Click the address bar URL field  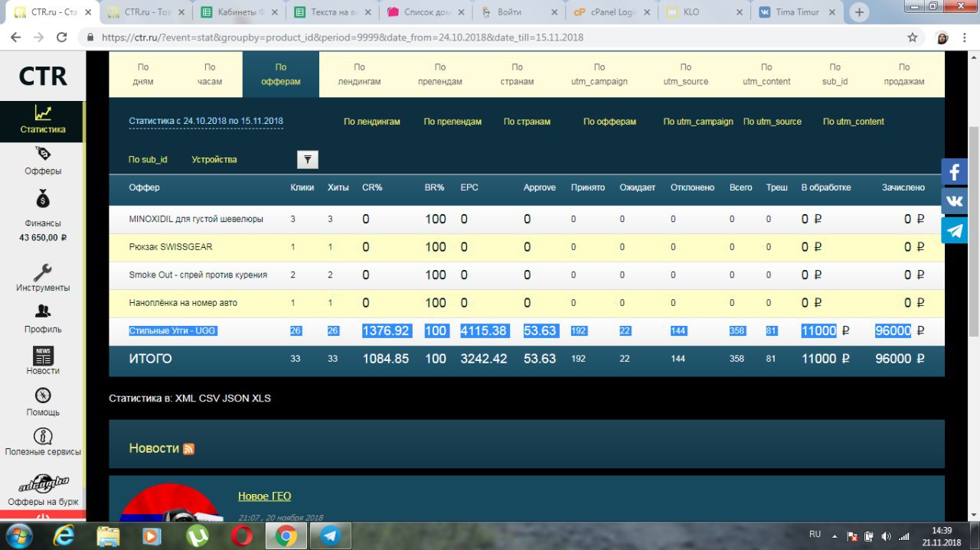490,37
